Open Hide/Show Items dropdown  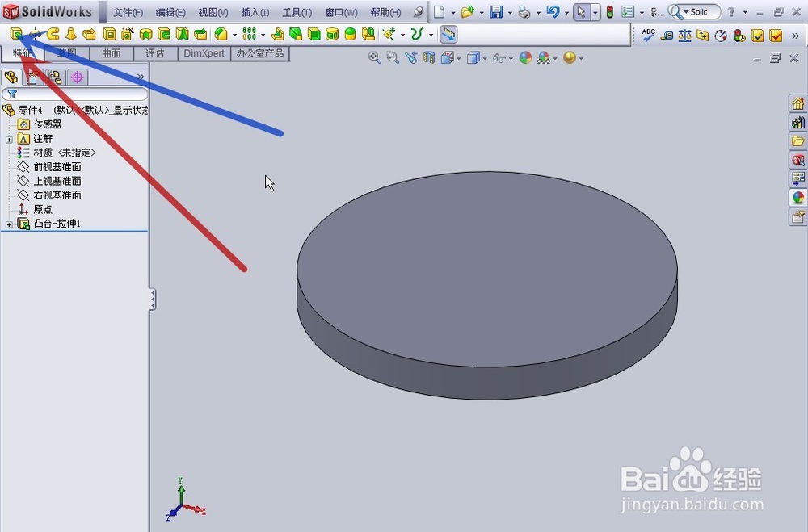[x=511, y=58]
